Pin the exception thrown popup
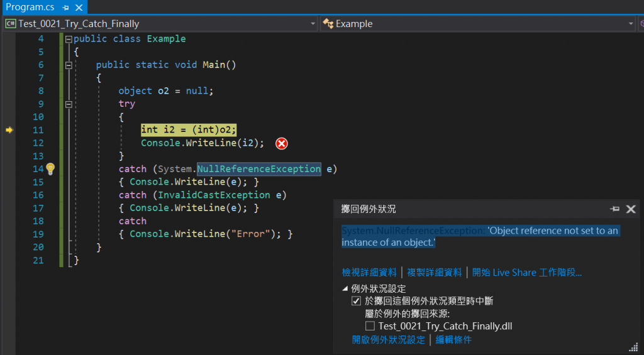Image resolution: width=644 pixels, height=355 pixels. [614, 209]
